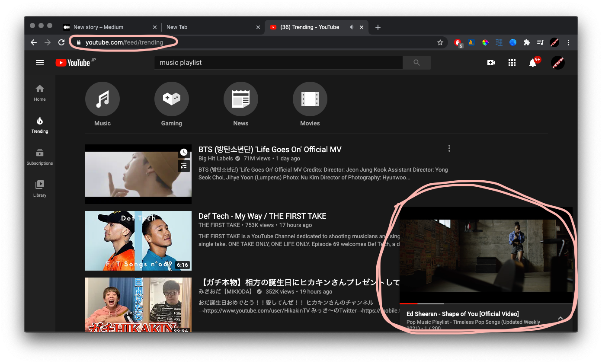
Task: Open the Gaming trending category
Action: [x=172, y=104]
